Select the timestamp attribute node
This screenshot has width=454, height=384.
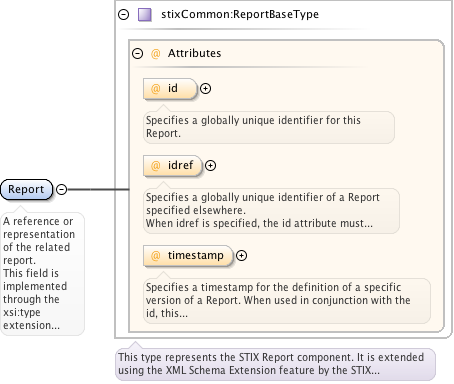tap(188, 256)
